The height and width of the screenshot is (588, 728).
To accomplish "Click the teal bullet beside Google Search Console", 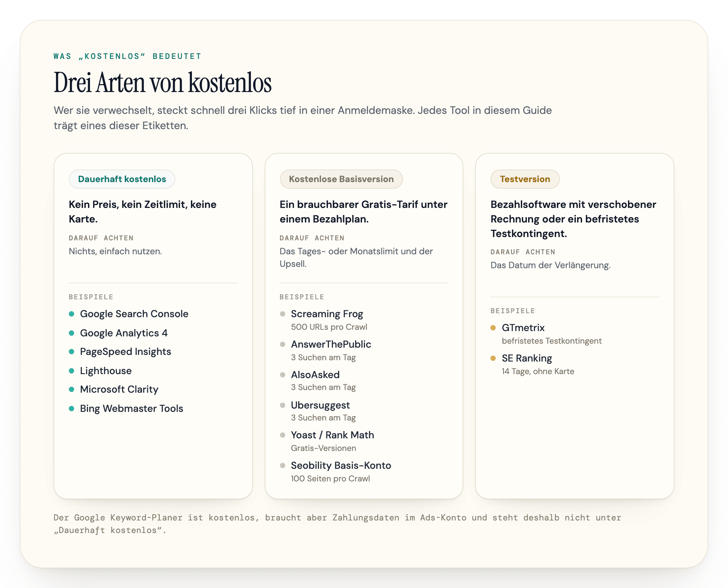I will [x=71, y=314].
